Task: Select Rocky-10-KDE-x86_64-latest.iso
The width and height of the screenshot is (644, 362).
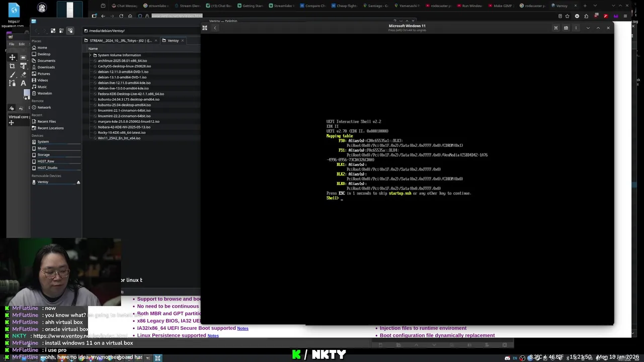Action: (122, 133)
